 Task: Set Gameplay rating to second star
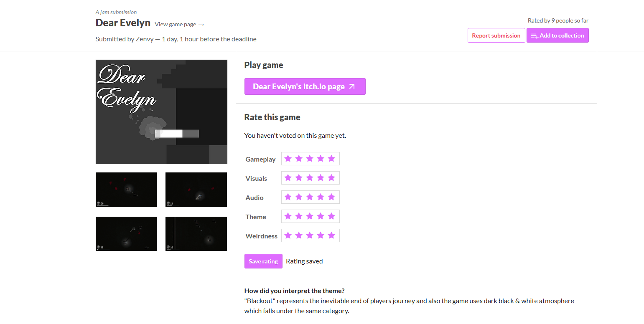pyautogui.click(x=299, y=159)
